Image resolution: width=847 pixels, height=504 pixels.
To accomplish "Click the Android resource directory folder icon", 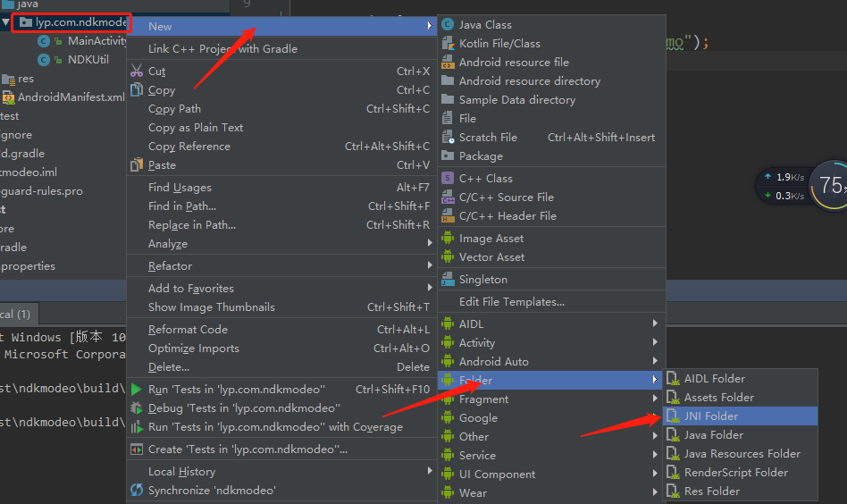I will tap(448, 81).
